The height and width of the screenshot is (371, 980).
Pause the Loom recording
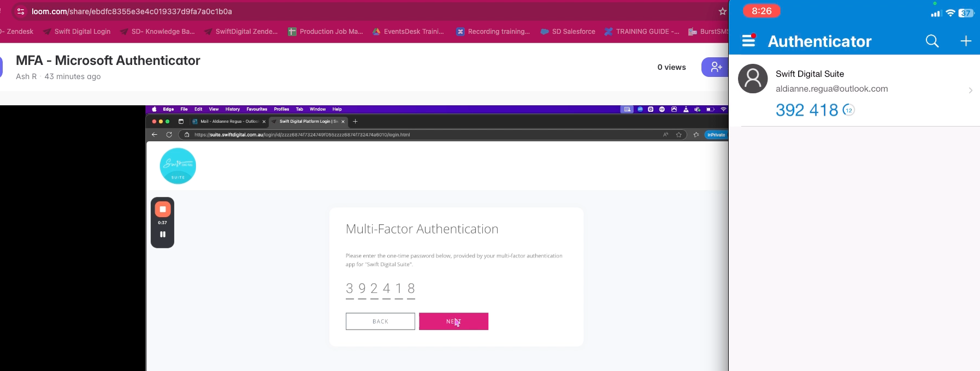[x=162, y=235]
